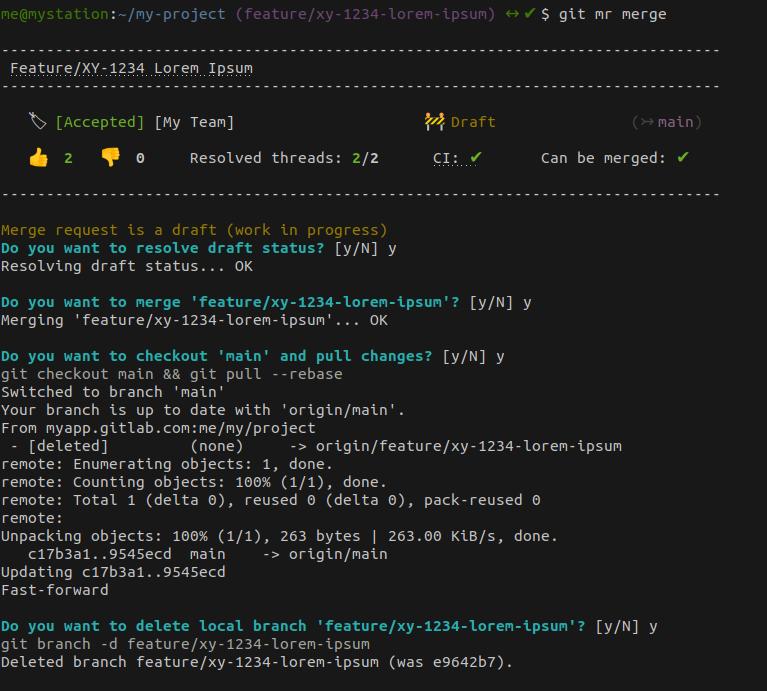767x691 pixels.
Task: Click 'c17b3a1..9545ecd main -> origin/main' line
Action: [x=208, y=554]
